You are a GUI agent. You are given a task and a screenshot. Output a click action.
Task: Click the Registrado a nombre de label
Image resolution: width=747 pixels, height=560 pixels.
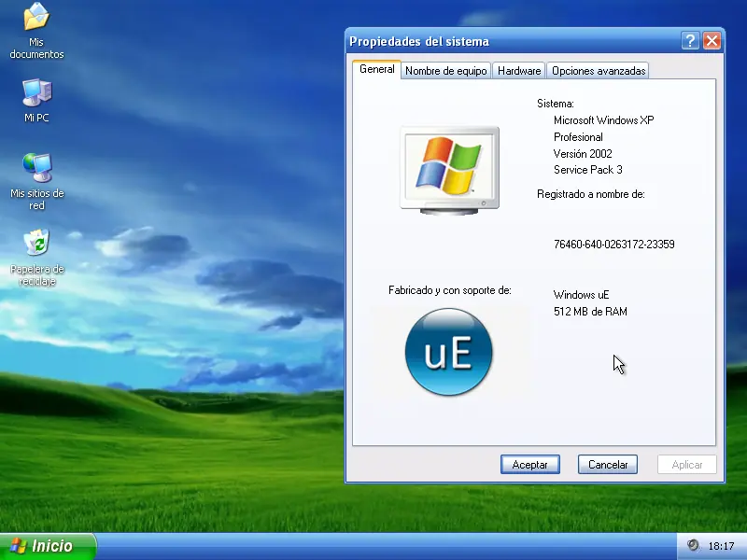(591, 194)
